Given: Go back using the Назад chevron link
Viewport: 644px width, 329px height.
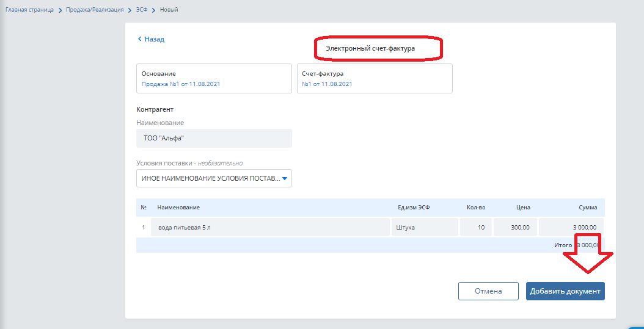Looking at the screenshot, I should tap(151, 39).
